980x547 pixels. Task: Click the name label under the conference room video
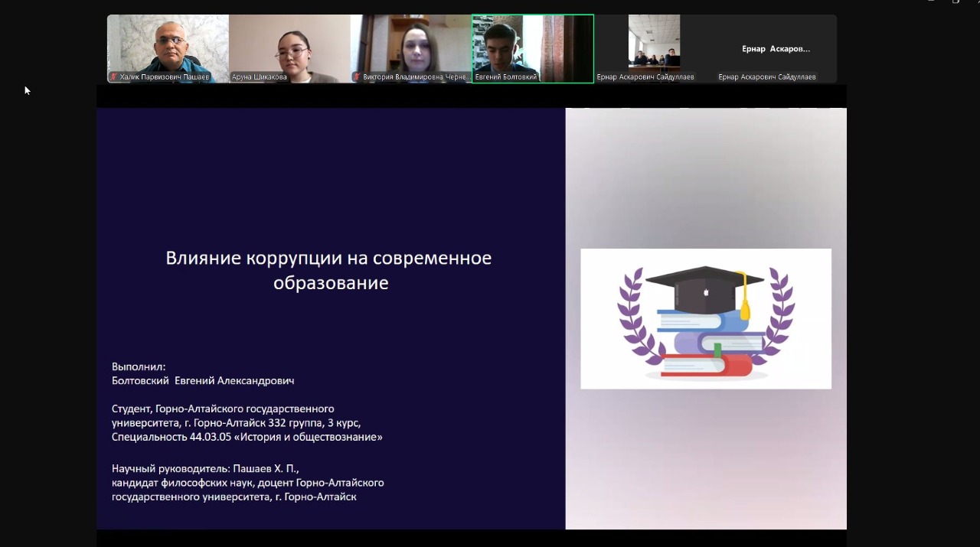coord(645,77)
